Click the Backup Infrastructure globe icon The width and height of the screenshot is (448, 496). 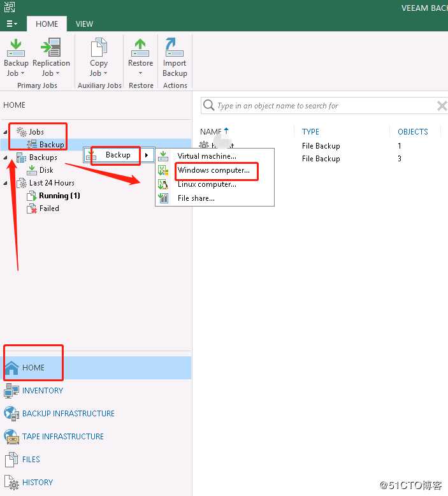[11, 414]
